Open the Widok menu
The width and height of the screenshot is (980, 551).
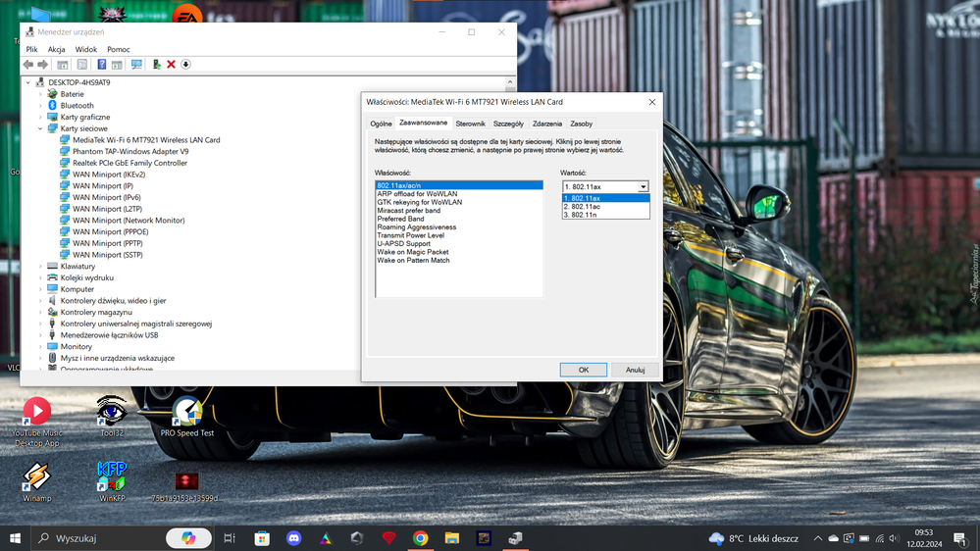[86, 49]
